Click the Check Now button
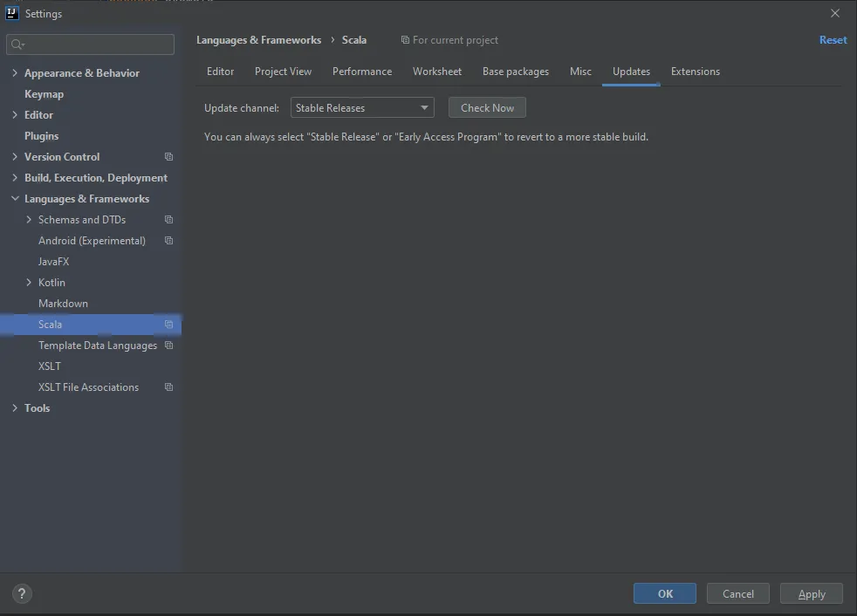This screenshot has height=616, width=857. click(x=488, y=107)
